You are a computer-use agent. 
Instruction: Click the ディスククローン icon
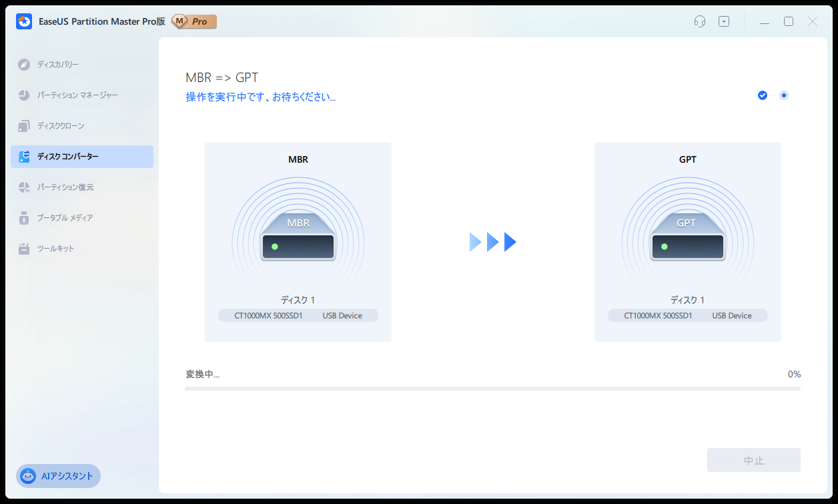click(x=24, y=126)
